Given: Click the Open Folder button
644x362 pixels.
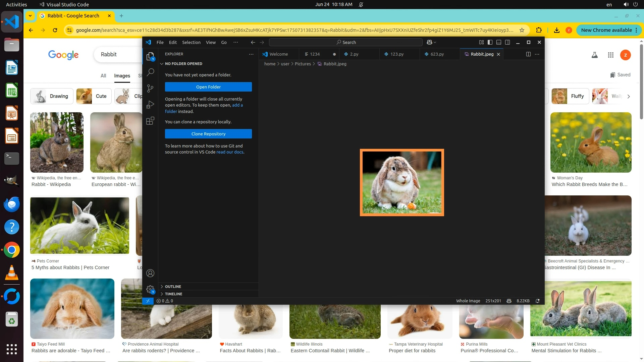Looking at the screenshot, I should [208, 87].
